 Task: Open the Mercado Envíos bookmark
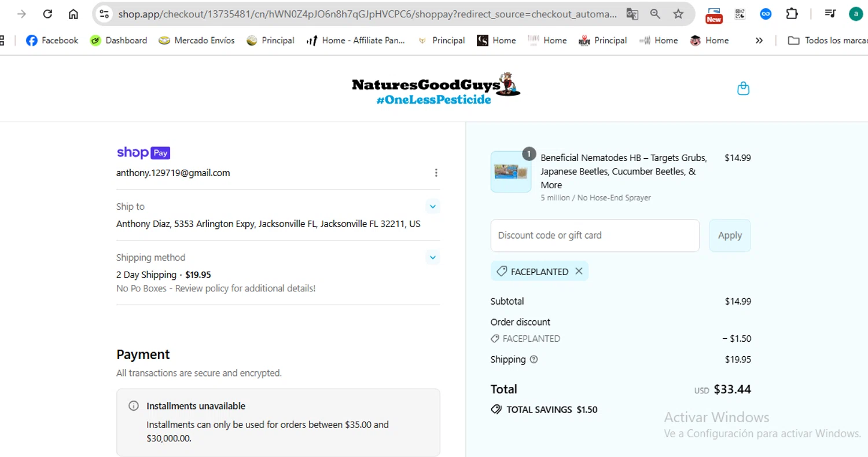click(x=197, y=41)
